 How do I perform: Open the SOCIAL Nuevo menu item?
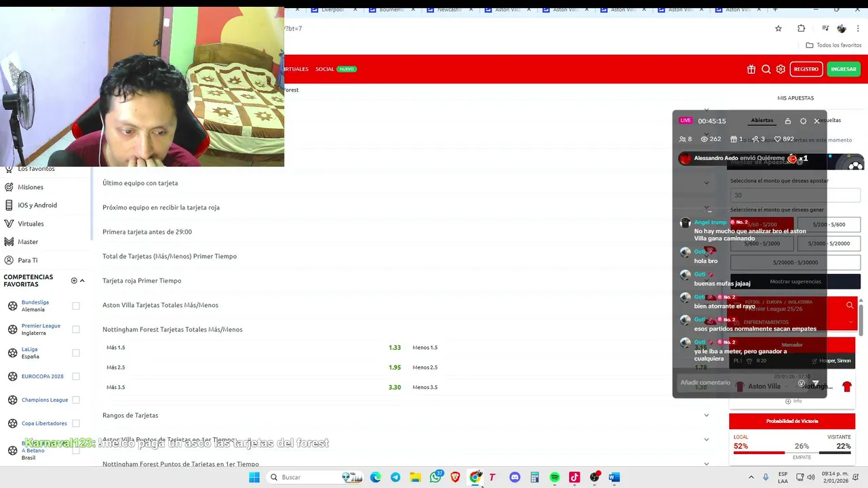coord(336,69)
